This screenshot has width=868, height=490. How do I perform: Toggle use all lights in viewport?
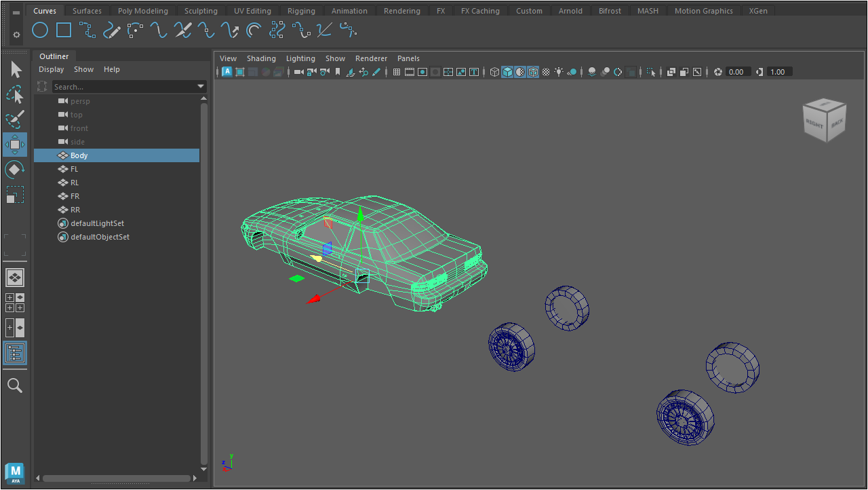559,72
